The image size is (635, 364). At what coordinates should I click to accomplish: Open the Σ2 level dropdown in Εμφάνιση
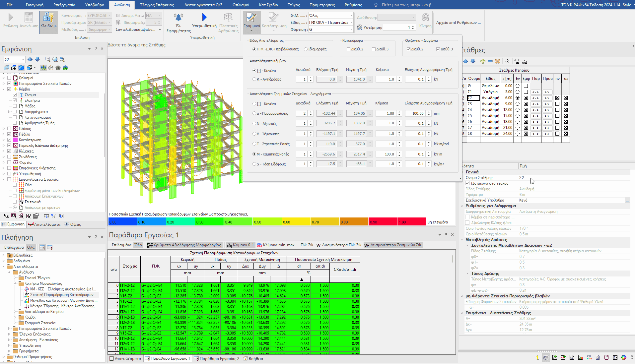[23, 59]
